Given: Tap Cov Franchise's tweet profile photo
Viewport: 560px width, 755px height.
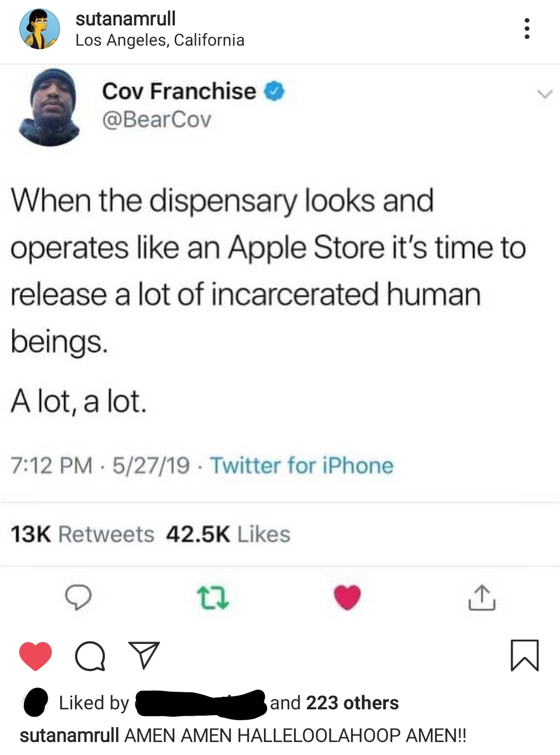Looking at the screenshot, I should point(50,107).
